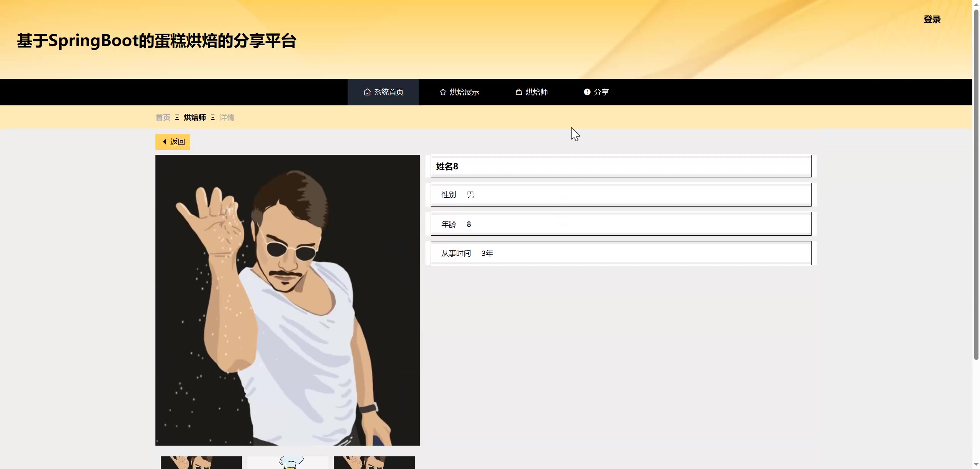Click the large baker portrait image
The height and width of the screenshot is (469, 980).
287,300
